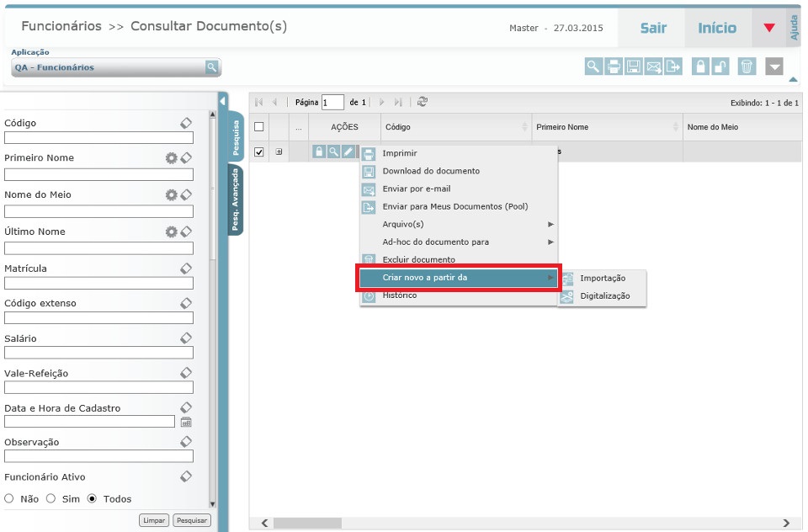
Task: Click the pencil edit icon in row
Action: pos(348,152)
